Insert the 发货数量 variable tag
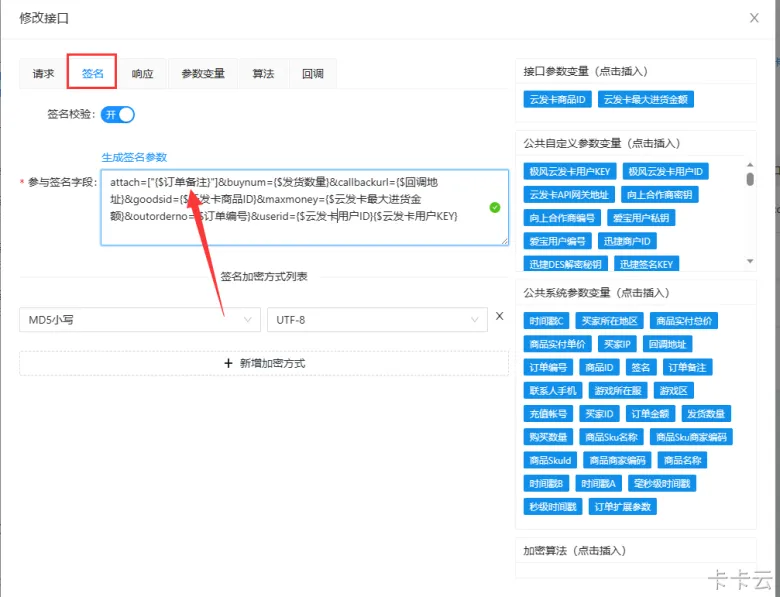 [x=705, y=413]
